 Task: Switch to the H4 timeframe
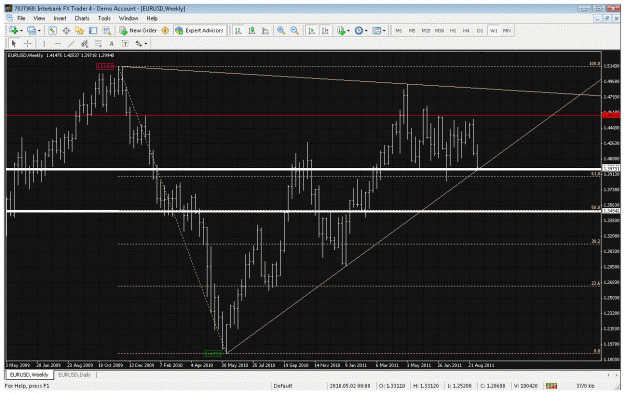tap(466, 31)
